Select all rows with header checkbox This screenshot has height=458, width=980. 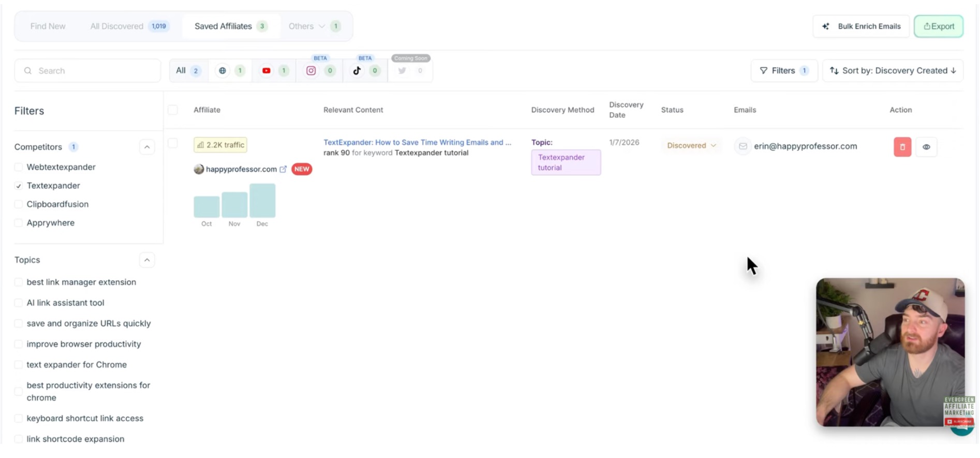click(x=173, y=110)
